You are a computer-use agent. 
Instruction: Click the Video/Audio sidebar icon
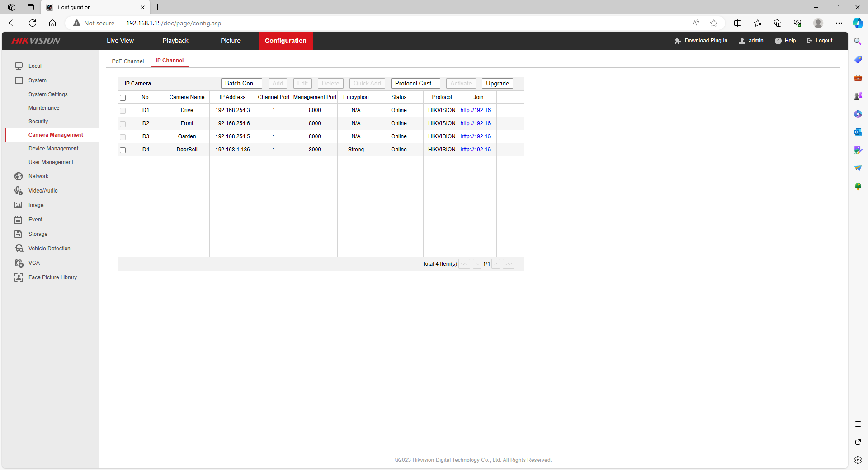point(19,191)
